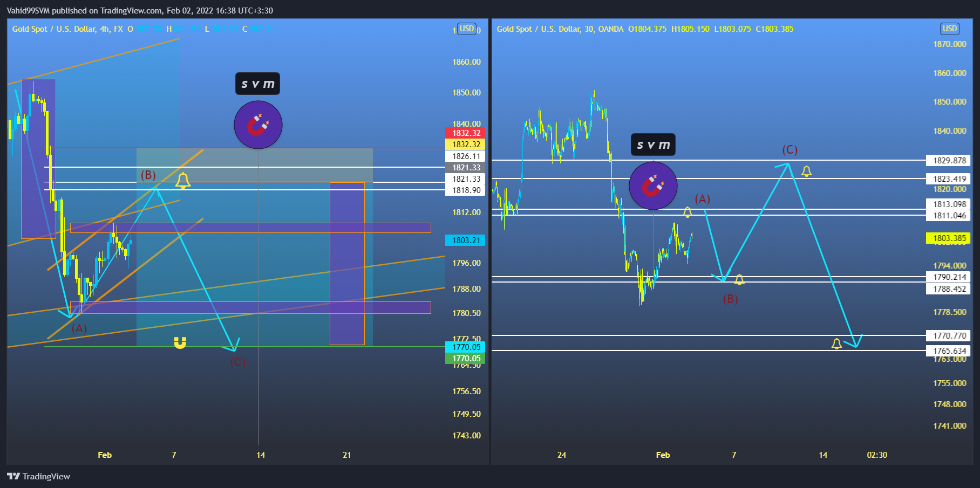Click the (C) wave label on the 30-minute chart
Screen dimensions: 980x488
pyautogui.click(x=790, y=150)
